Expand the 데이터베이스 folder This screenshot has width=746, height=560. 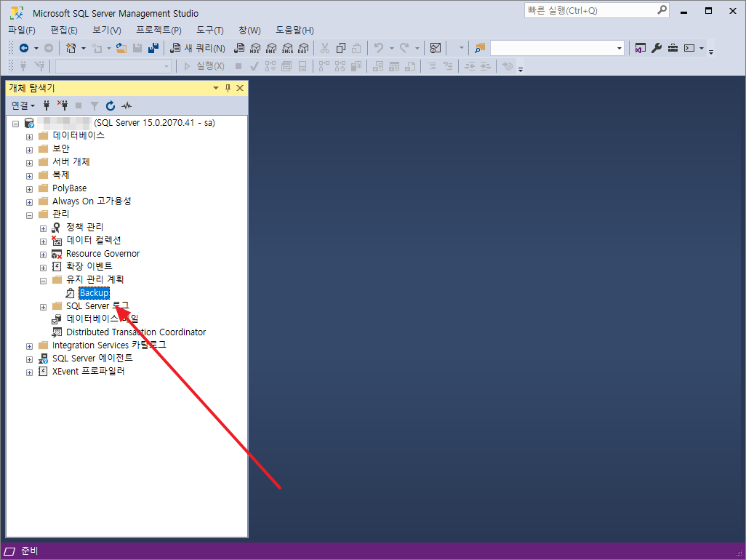click(x=30, y=137)
